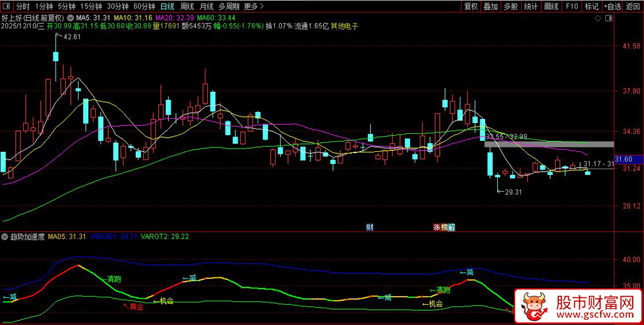Click the 财 finance marker icon
This screenshot has width=644, height=325.
370,227
